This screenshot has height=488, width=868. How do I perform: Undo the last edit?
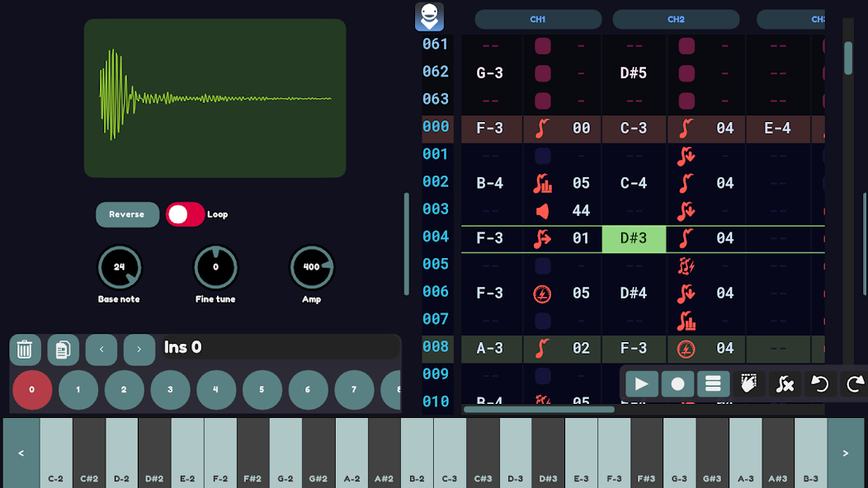pos(819,384)
